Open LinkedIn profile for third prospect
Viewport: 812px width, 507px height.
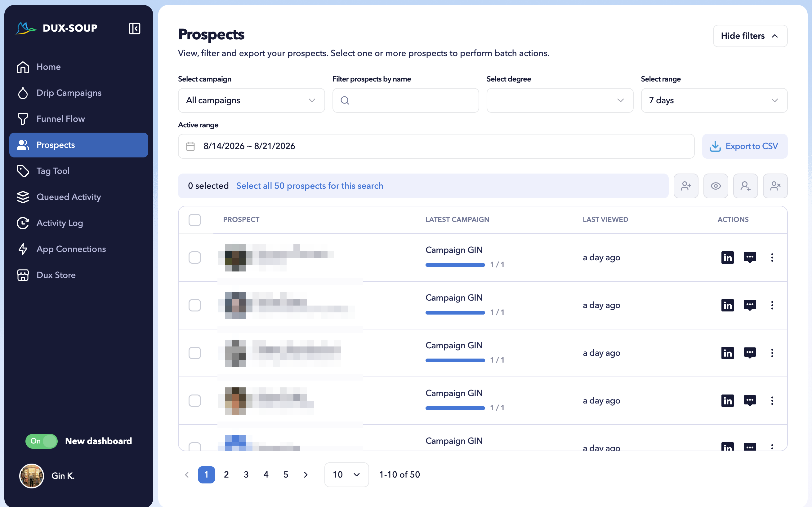727,353
